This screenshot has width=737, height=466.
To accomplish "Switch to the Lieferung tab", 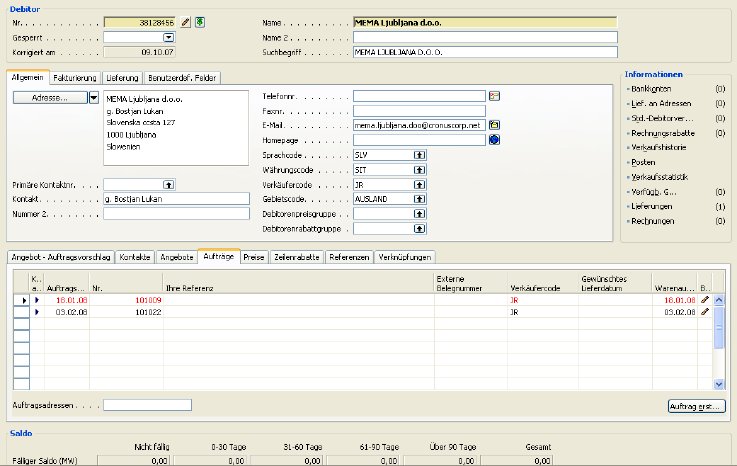I will pos(122,78).
